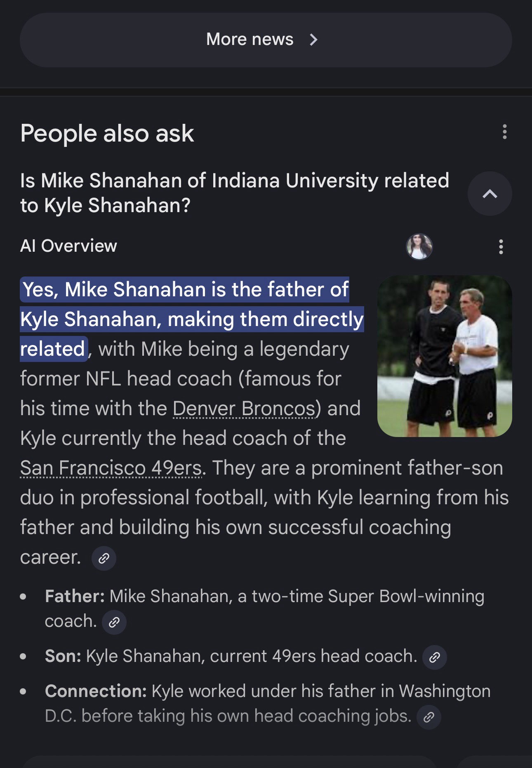Collapse the Mike Shanahan question with the up chevron
Screen dimensions: 532x768
pos(490,194)
